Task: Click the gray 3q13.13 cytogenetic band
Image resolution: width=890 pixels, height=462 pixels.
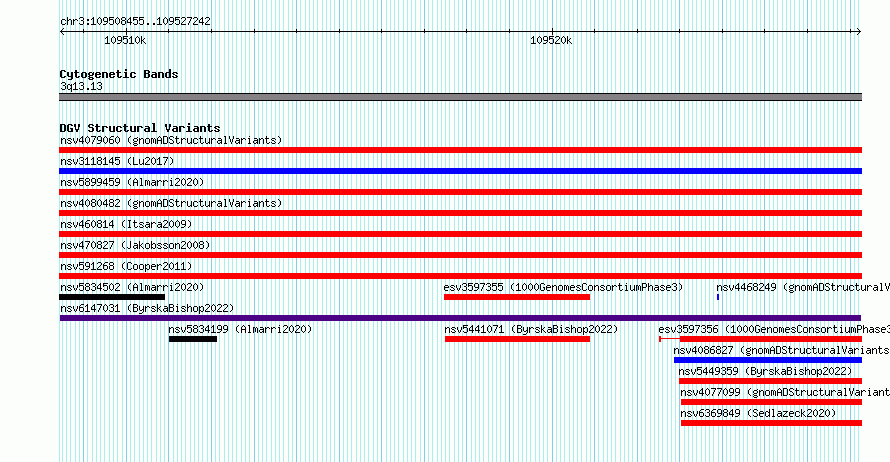Action: click(x=460, y=97)
